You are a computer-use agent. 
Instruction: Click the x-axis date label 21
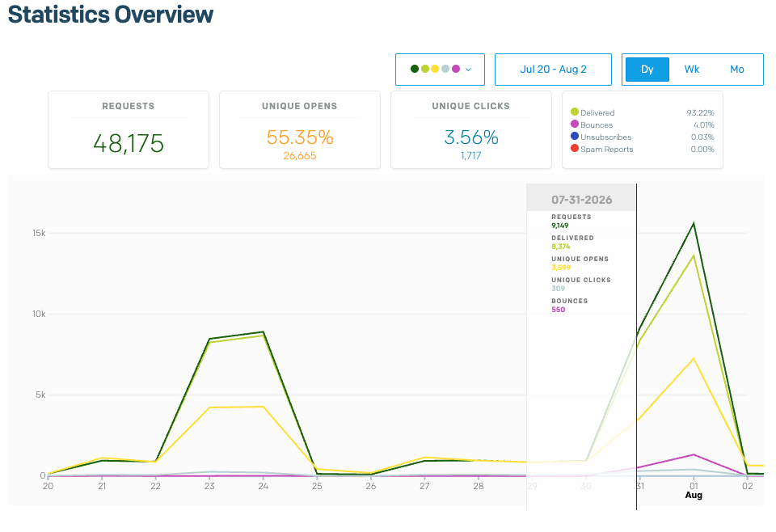click(x=102, y=486)
